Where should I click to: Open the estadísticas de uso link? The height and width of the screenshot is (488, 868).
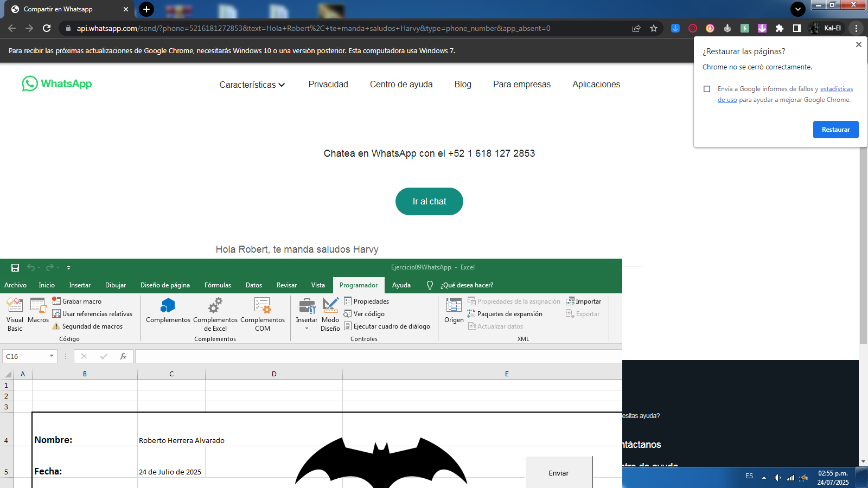pos(836,89)
